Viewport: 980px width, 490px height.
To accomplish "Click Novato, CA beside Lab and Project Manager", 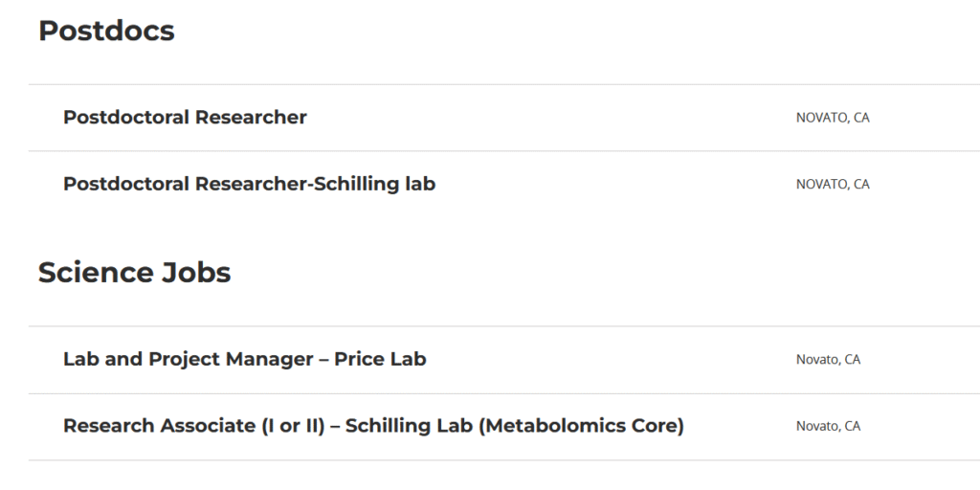I will [828, 361].
